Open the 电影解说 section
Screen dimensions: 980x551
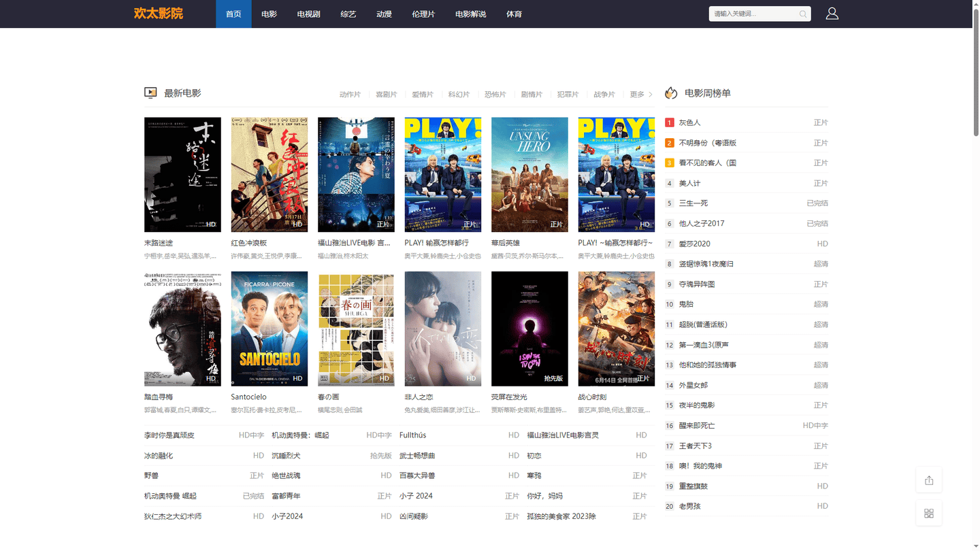[470, 14]
